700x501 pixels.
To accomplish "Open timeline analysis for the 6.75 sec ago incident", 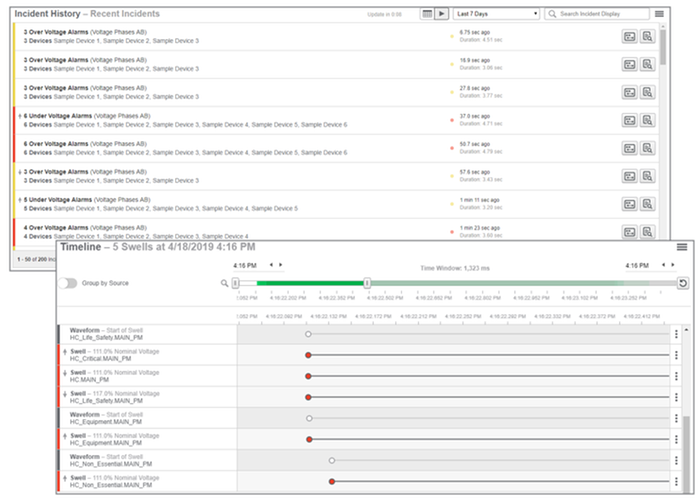I will click(x=629, y=37).
